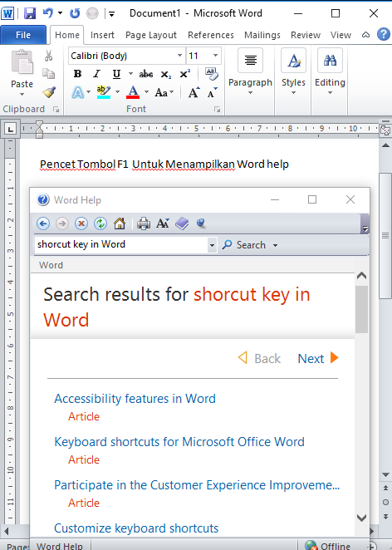
Task: Expand font color dropdown arrow
Action: point(146,92)
